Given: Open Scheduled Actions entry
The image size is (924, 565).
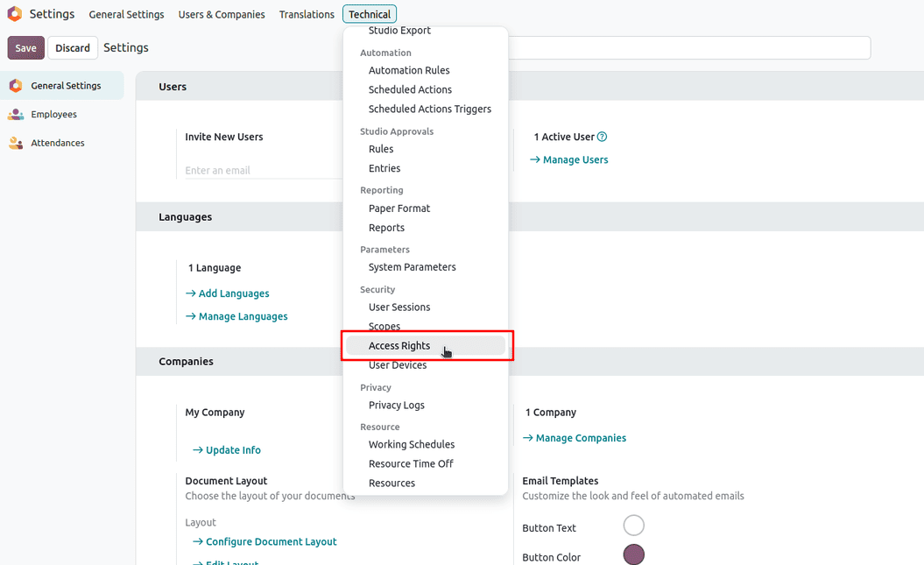Looking at the screenshot, I should coord(410,89).
